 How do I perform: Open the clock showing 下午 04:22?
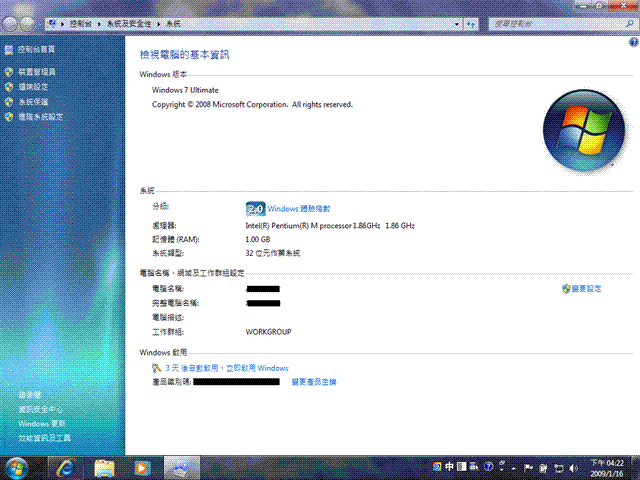coord(607,468)
